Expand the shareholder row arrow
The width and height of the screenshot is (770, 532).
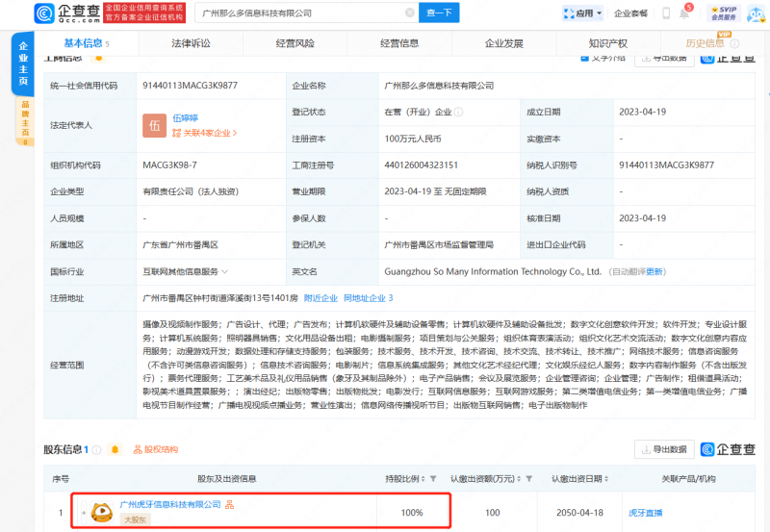point(84,513)
